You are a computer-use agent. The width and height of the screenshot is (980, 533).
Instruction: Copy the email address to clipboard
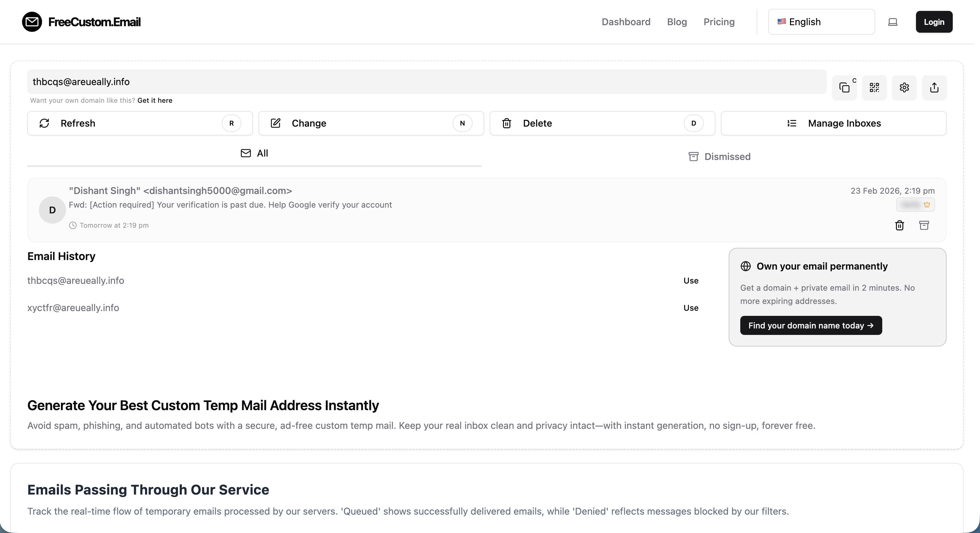(844, 87)
